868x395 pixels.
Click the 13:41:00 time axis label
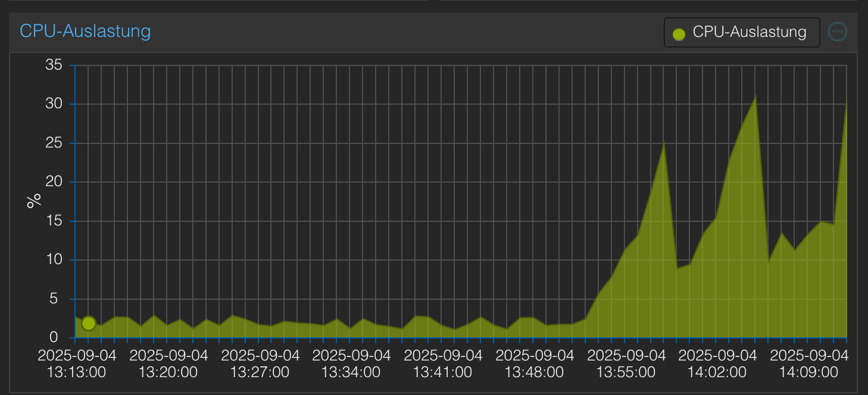coord(443,364)
